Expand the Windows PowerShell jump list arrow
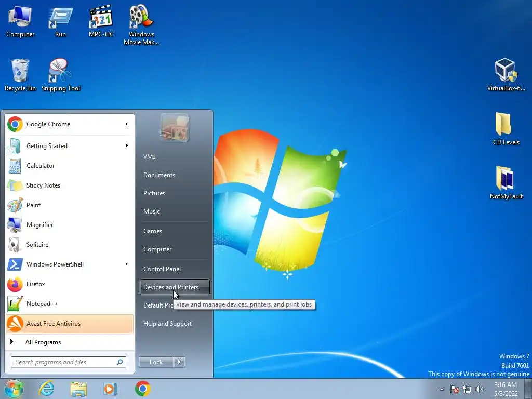This screenshot has width=532, height=399. click(127, 264)
